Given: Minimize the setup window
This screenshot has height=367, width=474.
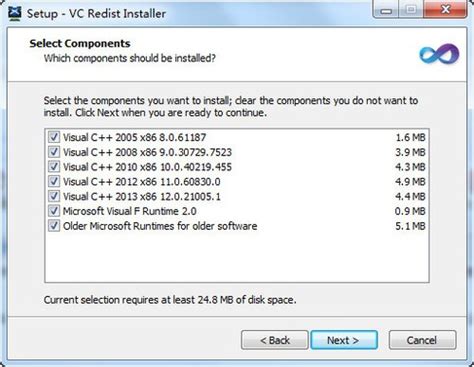Looking at the screenshot, I should [386, 10].
